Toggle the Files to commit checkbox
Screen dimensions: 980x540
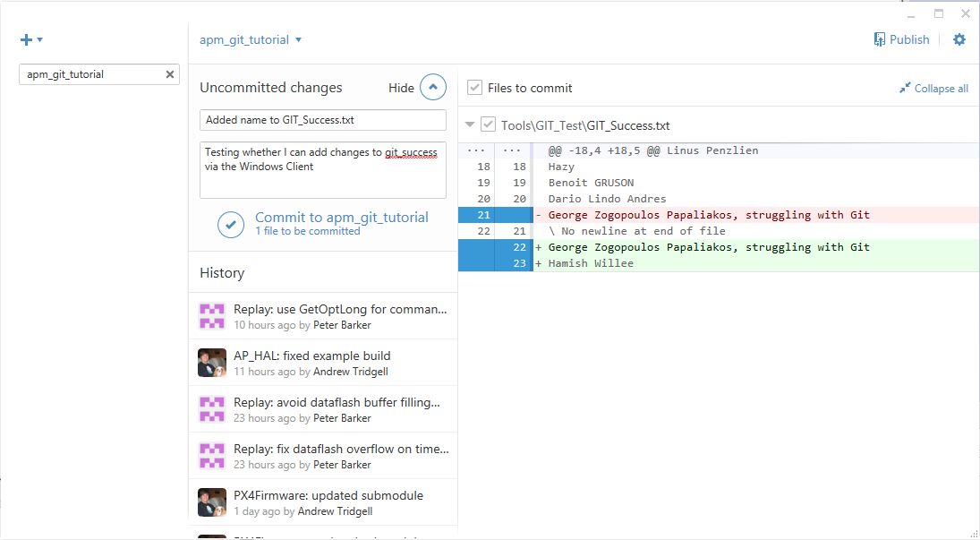tap(475, 88)
